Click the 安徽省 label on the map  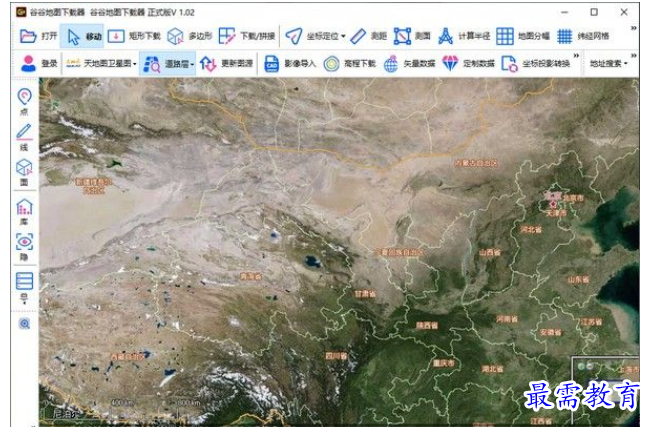[550, 332]
